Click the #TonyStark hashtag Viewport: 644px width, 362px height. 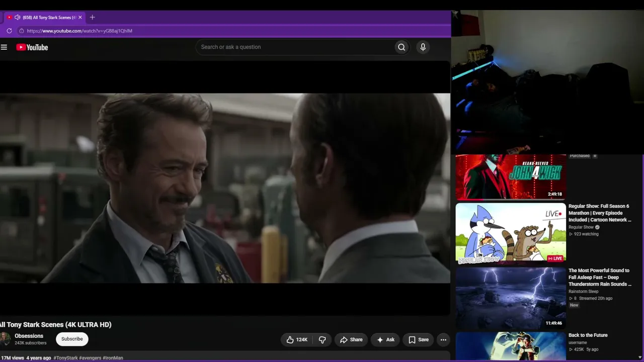point(65,358)
